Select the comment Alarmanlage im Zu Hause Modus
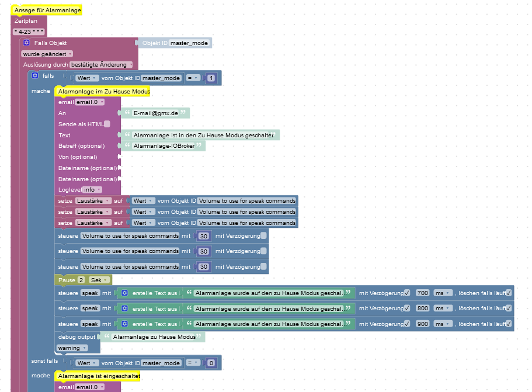 103,91
